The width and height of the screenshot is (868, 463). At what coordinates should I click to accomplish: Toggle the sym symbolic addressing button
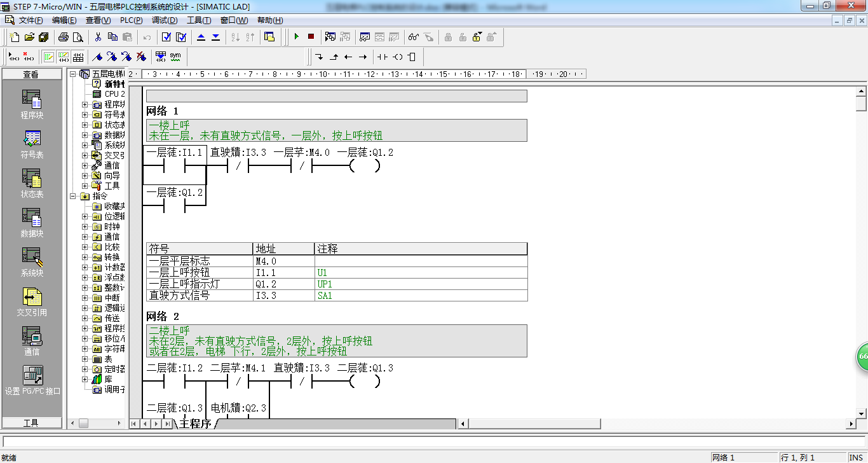point(175,57)
